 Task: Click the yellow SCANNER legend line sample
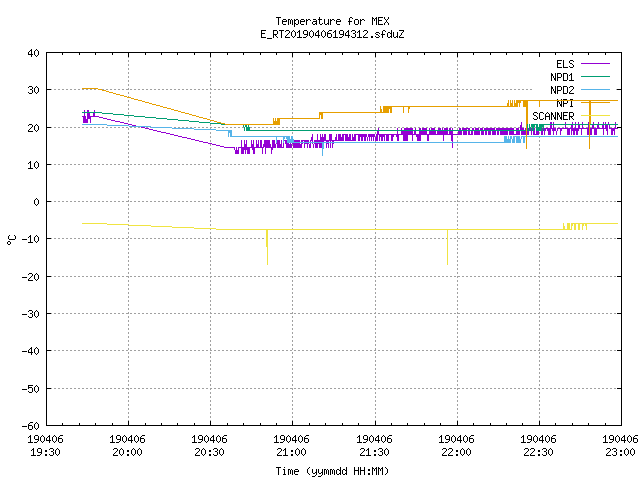pos(595,116)
